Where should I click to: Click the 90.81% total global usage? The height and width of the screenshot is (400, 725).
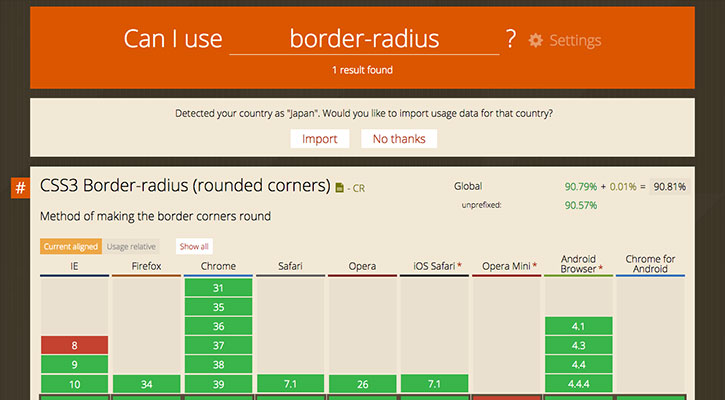670,187
